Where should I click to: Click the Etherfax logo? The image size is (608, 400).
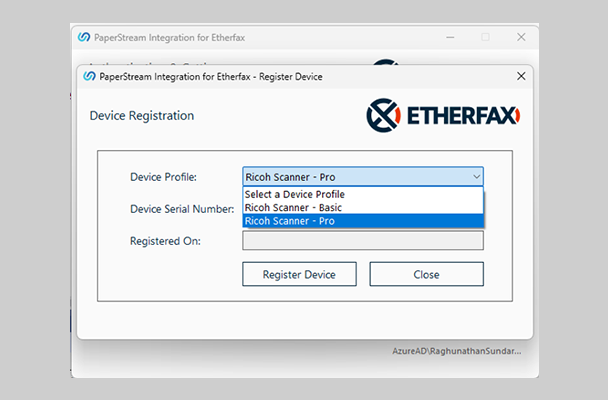[443, 115]
